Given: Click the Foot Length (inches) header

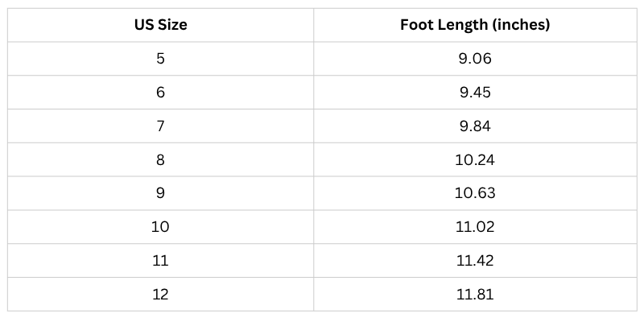Looking at the screenshot, I should click(x=475, y=25).
